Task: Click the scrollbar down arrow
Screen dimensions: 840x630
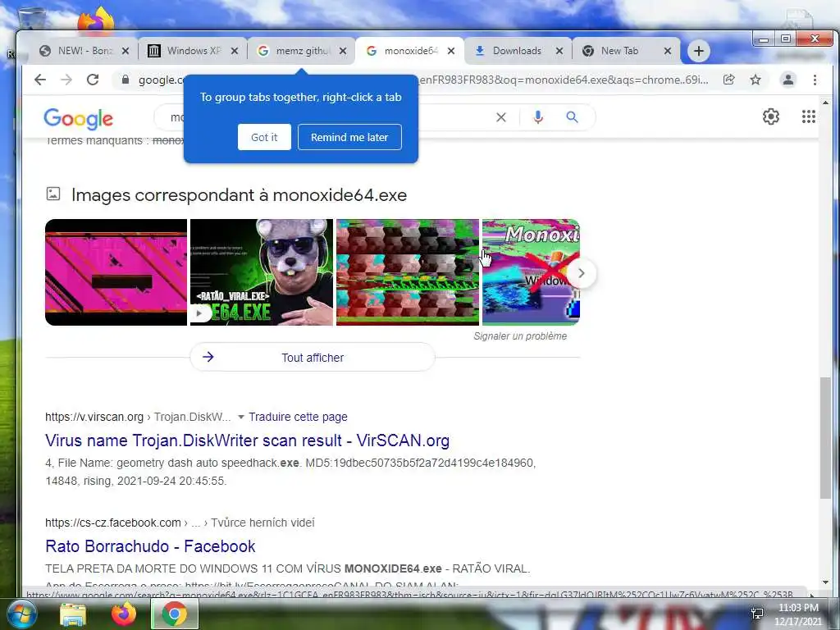Action: pyautogui.click(x=825, y=582)
